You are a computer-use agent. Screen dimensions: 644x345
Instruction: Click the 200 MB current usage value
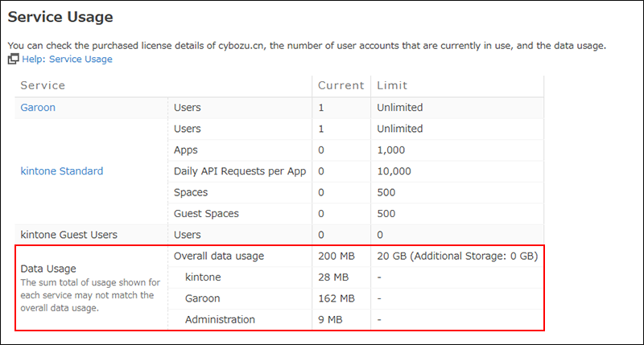336,257
